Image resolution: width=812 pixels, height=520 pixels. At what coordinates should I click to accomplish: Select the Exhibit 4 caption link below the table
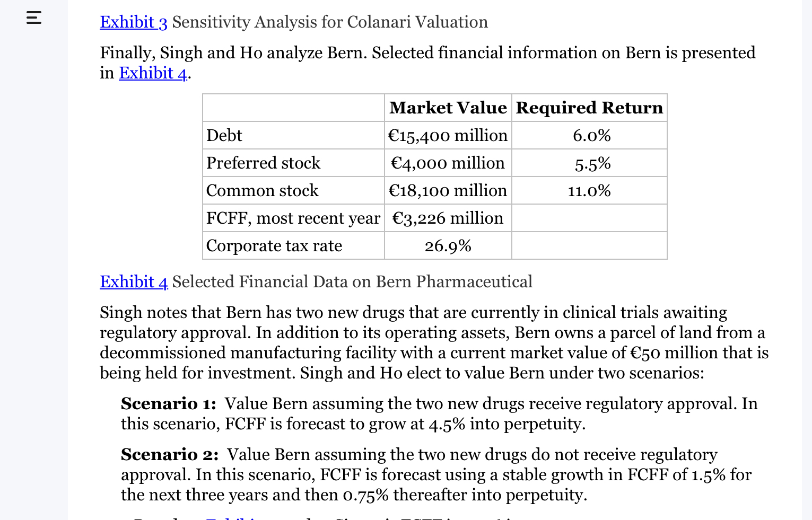133,281
